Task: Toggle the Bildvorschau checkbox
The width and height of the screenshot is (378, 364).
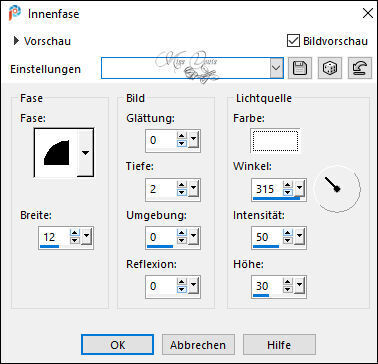Action: 293,41
